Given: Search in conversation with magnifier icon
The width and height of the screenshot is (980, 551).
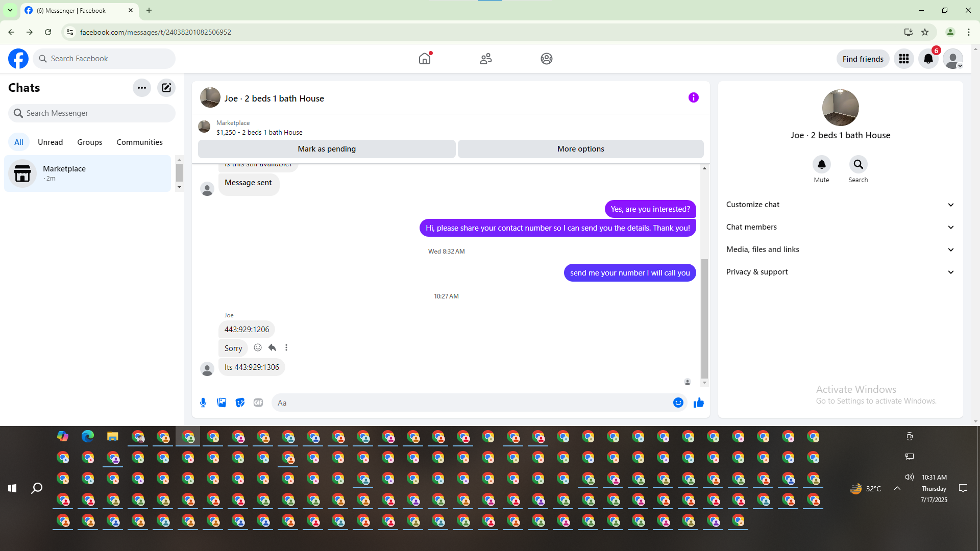Looking at the screenshot, I should 859,164.
